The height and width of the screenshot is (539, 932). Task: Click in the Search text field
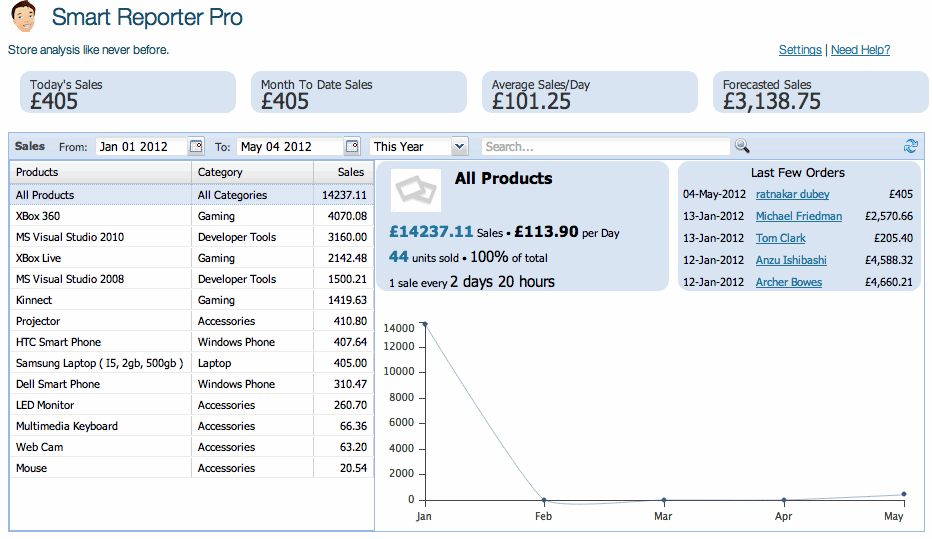(605, 147)
